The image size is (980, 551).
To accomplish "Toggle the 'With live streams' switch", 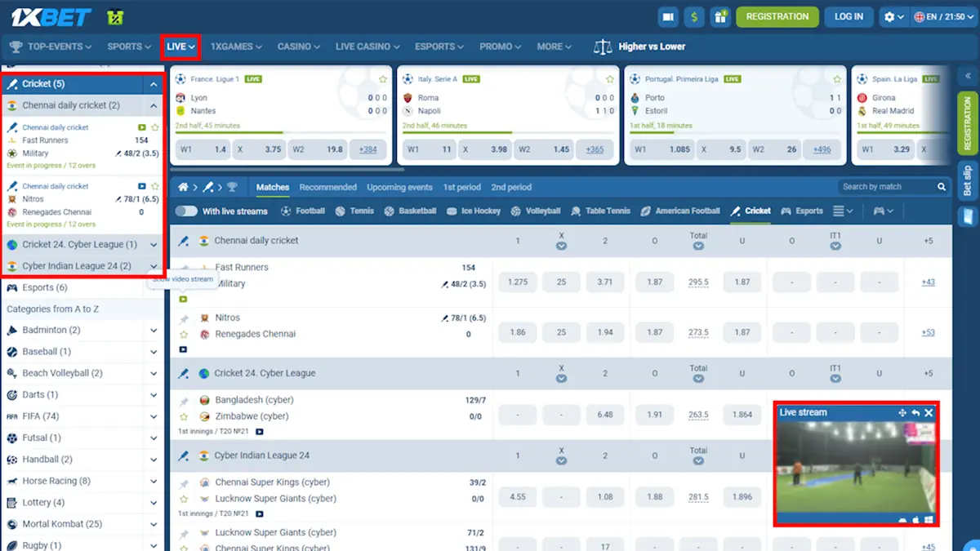I will [x=189, y=211].
